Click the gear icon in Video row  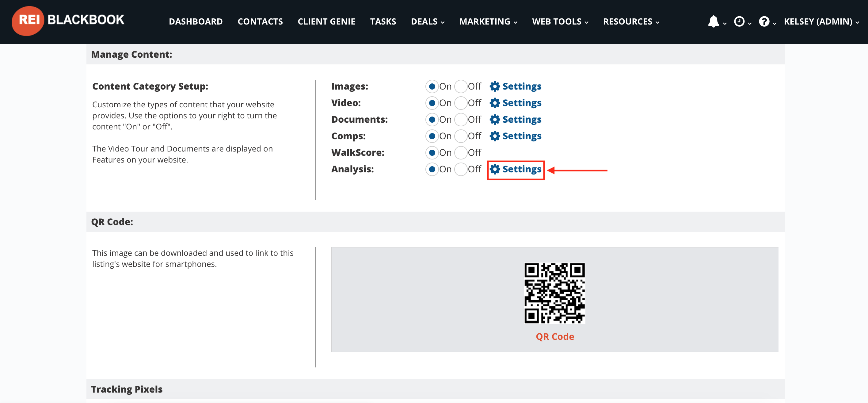coord(494,103)
